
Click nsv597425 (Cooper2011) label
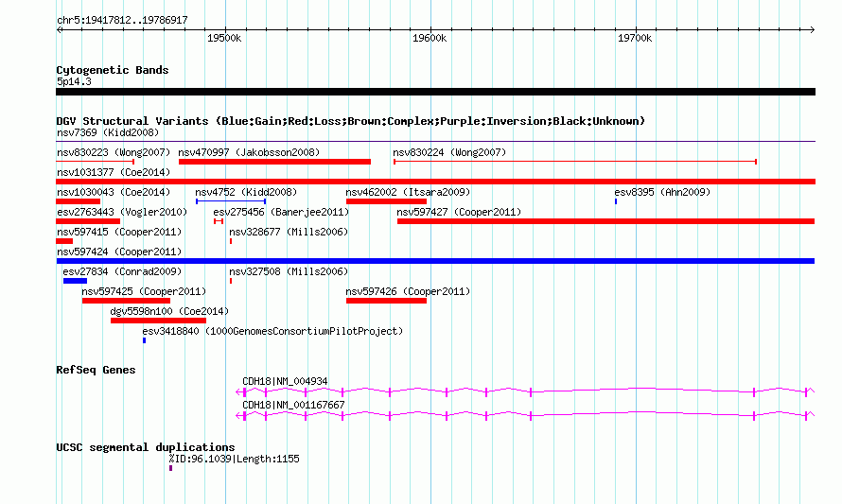[x=144, y=291]
